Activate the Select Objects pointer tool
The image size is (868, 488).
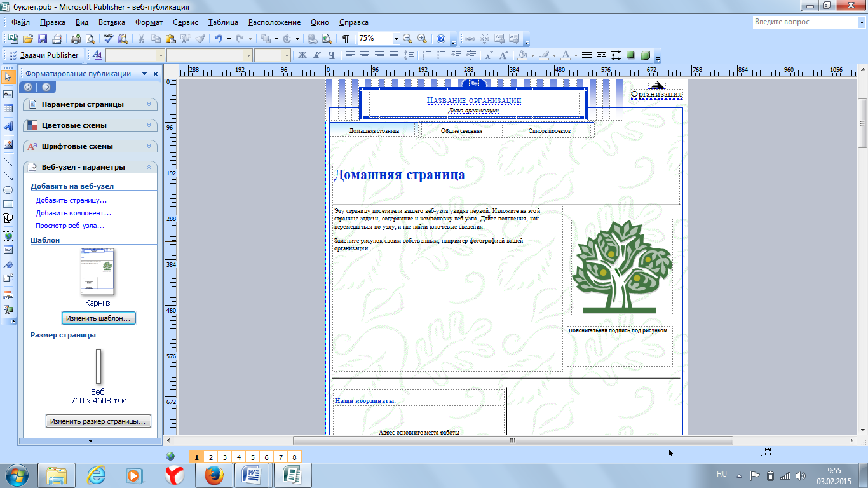tap(8, 77)
